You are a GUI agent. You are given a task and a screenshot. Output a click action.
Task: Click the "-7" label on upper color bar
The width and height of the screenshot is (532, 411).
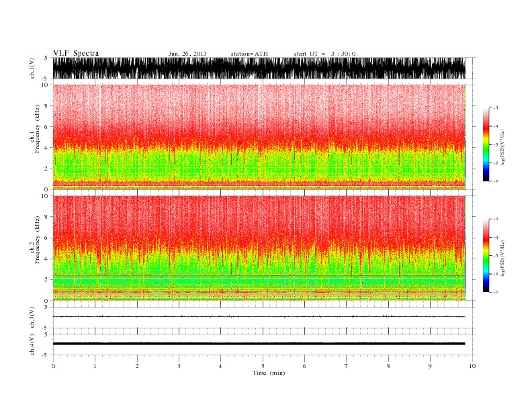496,181
